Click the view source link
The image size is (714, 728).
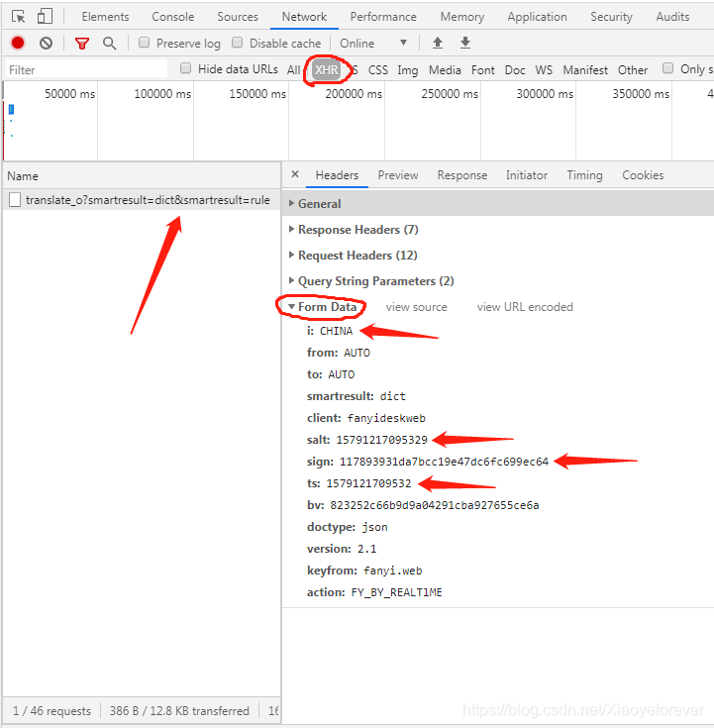417,307
